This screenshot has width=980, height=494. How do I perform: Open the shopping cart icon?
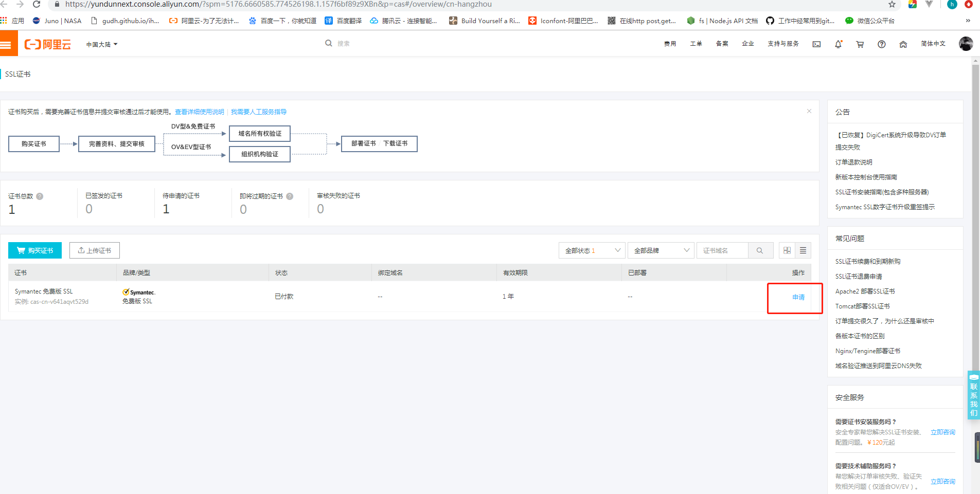(860, 44)
